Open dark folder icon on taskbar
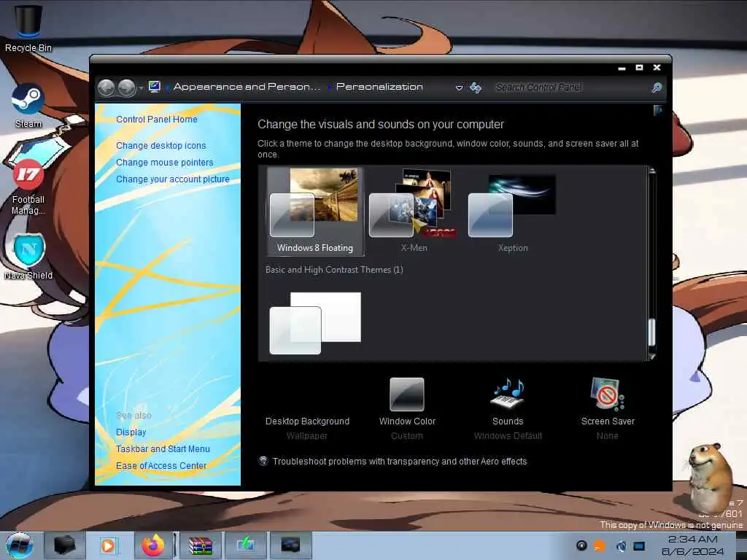The width and height of the screenshot is (747, 560). tap(65, 545)
